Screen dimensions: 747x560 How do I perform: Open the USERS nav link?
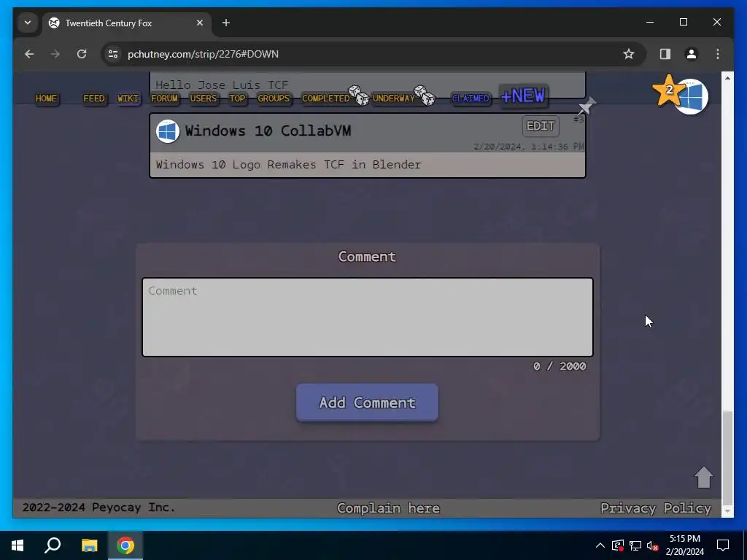tap(203, 98)
